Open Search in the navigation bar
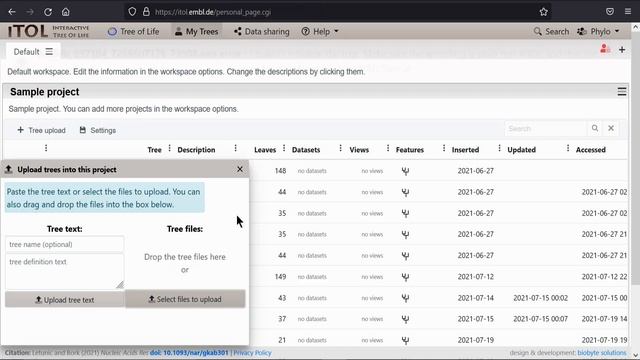Viewport: 640px width, 360px height. [551, 31]
